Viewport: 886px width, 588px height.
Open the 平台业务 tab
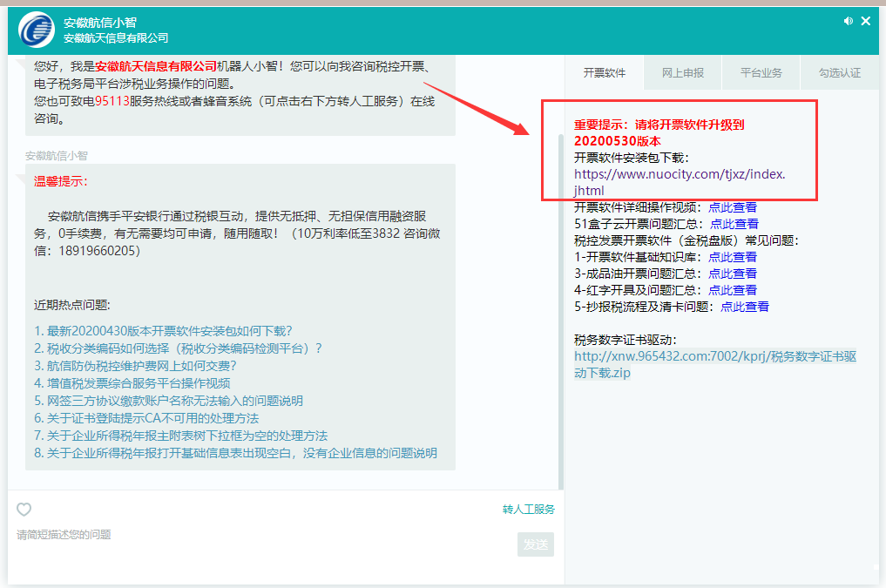(761, 73)
